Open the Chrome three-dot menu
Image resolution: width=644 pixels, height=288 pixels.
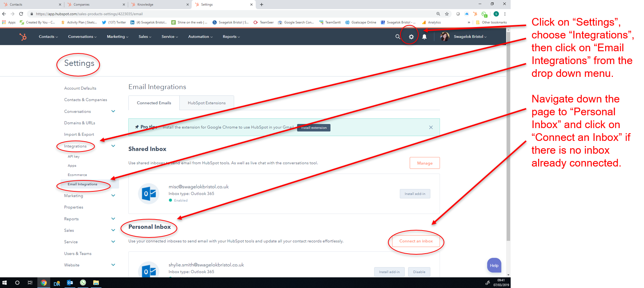click(505, 14)
